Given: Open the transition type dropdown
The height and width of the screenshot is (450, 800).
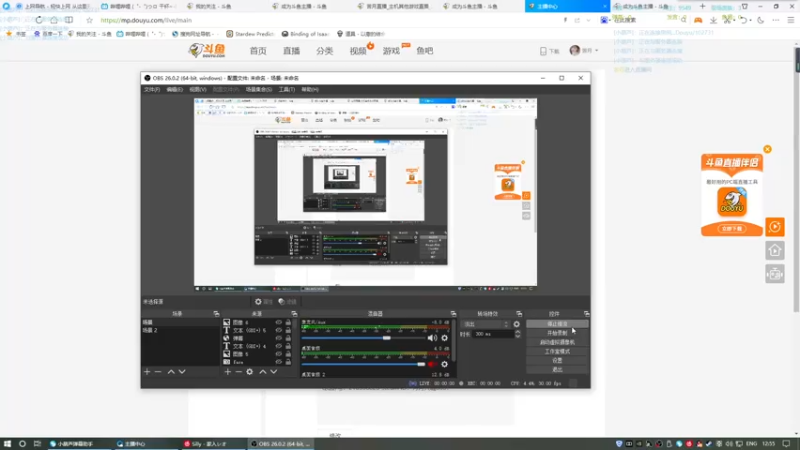Looking at the screenshot, I should click(485, 324).
